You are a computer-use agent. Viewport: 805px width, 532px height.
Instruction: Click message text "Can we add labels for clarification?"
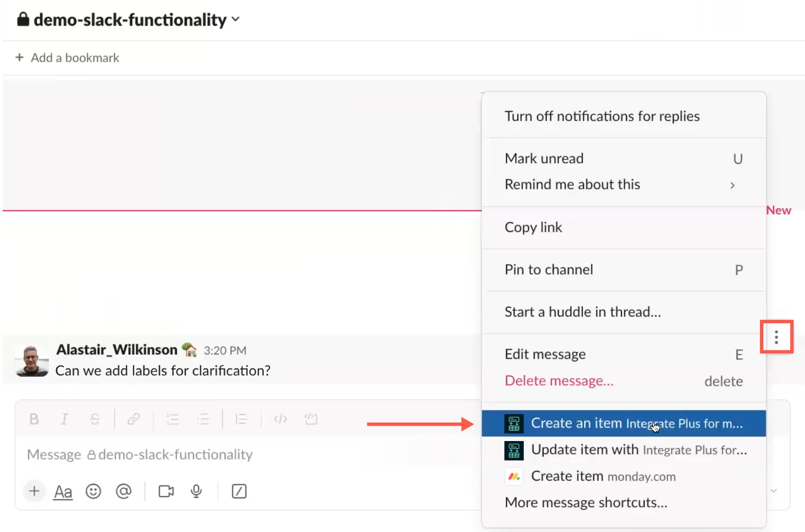pos(163,371)
